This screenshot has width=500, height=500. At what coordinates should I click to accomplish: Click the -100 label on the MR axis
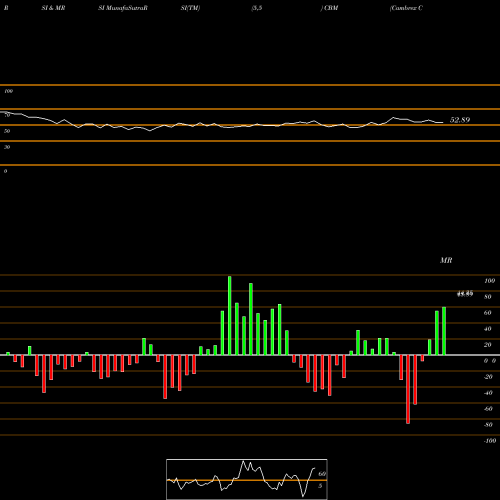click(490, 441)
